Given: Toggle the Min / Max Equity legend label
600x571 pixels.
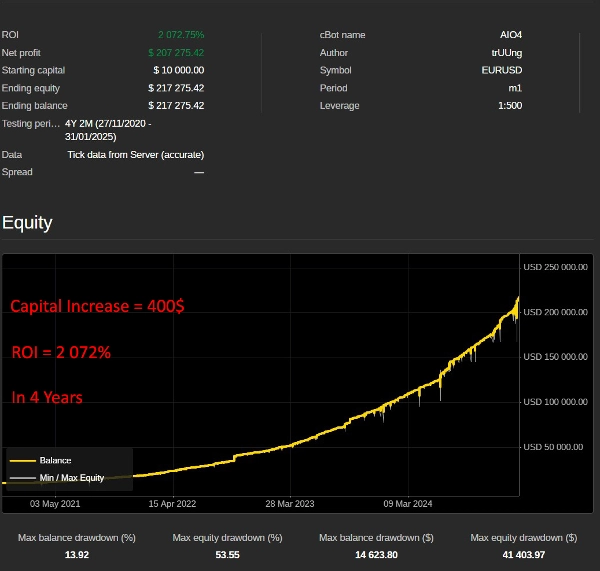Looking at the screenshot, I should pos(71,478).
